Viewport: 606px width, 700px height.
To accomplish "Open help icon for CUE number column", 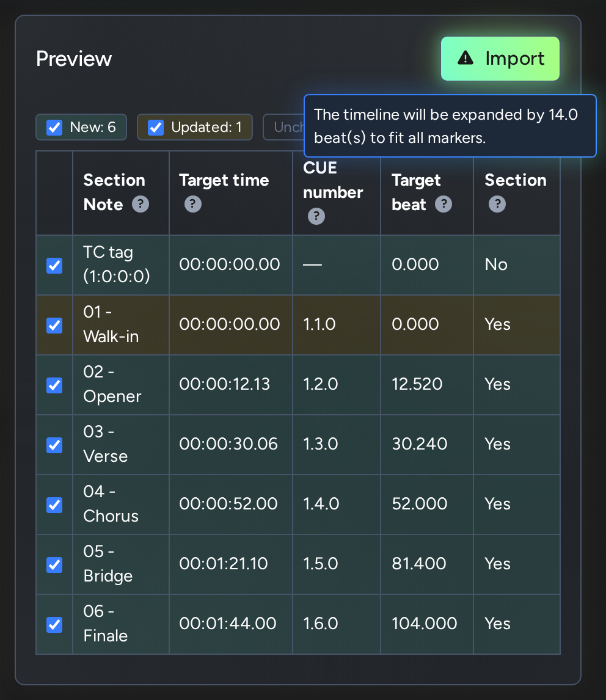I will pyautogui.click(x=316, y=216).
